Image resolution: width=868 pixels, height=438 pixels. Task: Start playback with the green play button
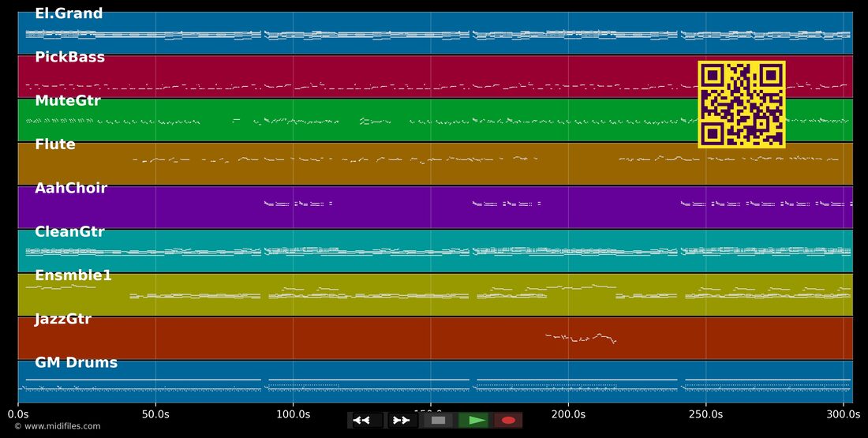pos(474,421)
